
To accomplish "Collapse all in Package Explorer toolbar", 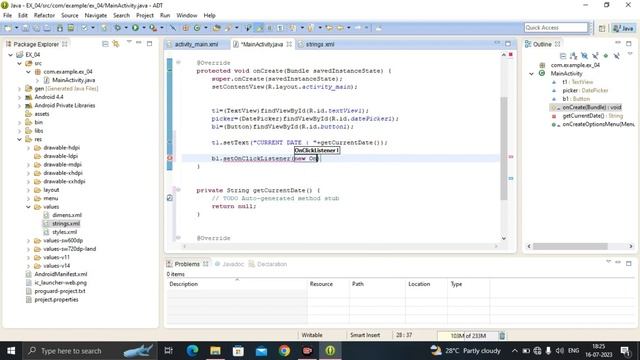I will pos(105,44).
